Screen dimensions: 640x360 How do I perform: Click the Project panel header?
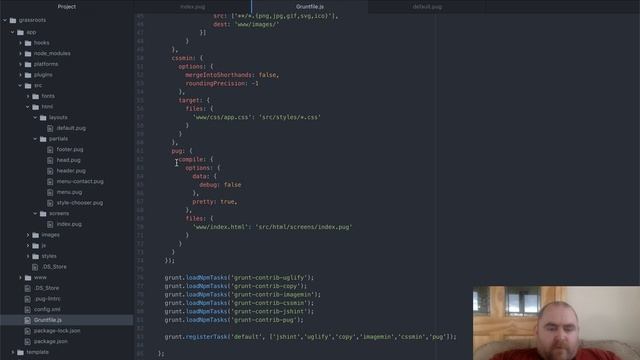pyautogui.click(x=67, y=7)
